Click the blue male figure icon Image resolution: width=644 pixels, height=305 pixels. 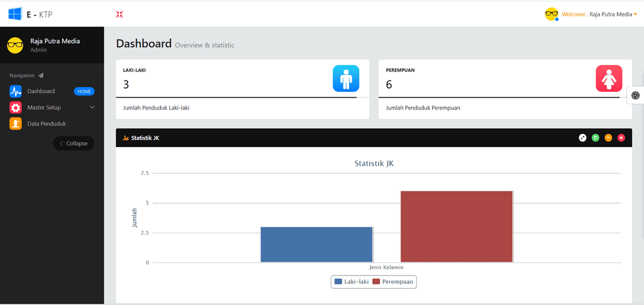click(346, 79)
